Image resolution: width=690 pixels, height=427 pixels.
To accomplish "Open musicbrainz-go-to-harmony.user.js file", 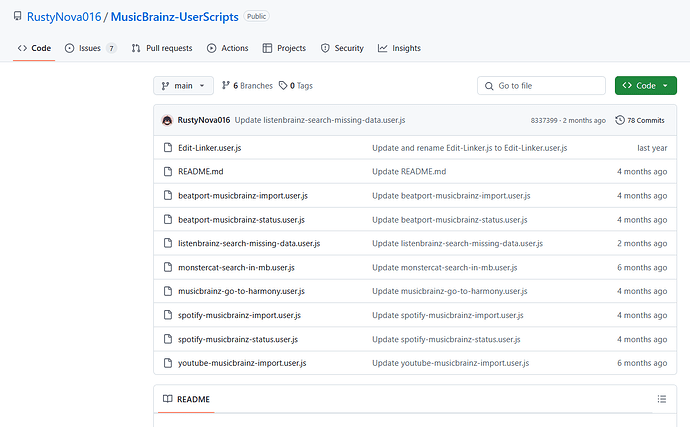I will [x=241, y=291].
